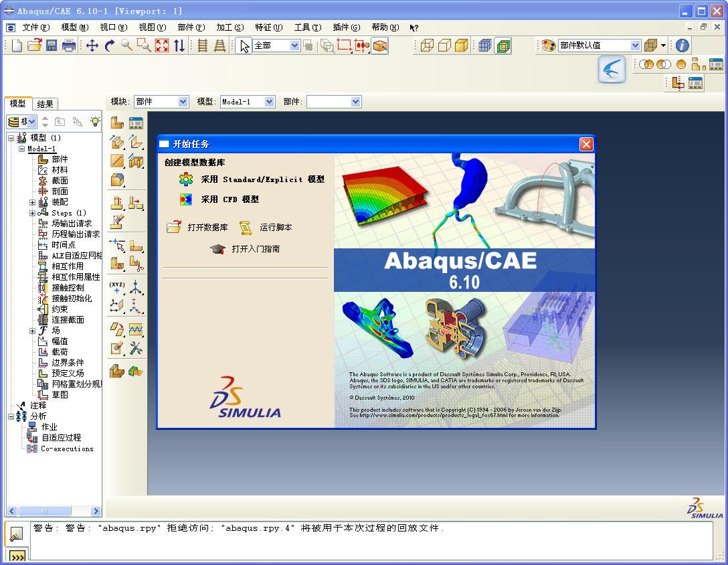728x565 pixels.
Task: Click the model tree horizontal scrollbar
Action: point(45,511)
